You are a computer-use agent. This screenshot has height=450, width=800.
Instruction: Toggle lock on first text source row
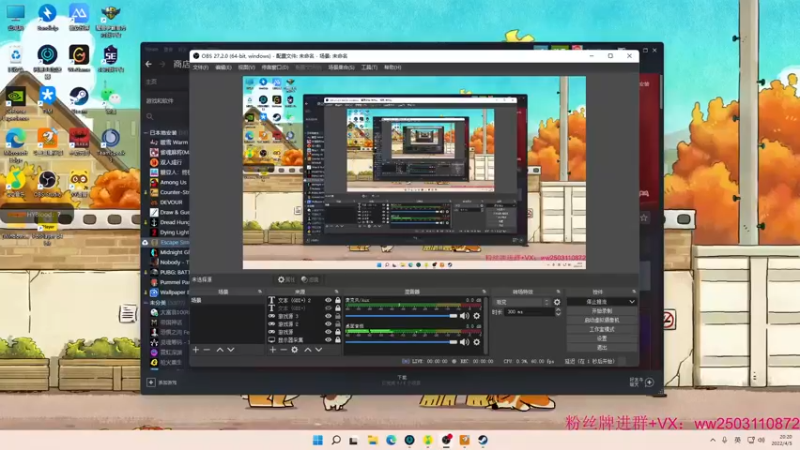coord(337,301)
